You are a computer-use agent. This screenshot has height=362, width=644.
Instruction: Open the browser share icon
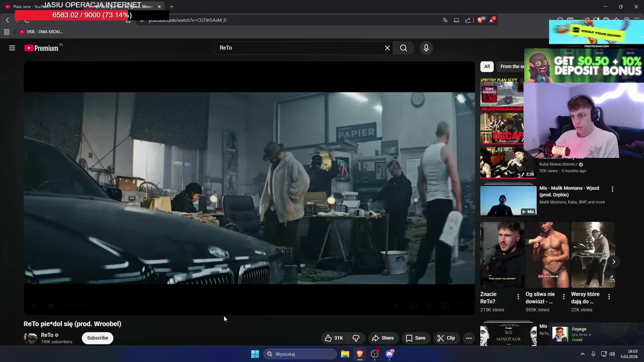(468, 20)
